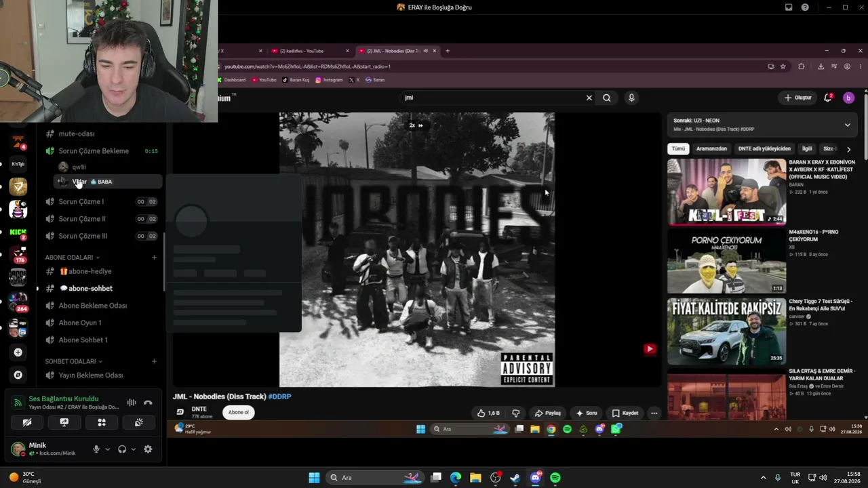Expand headphone output options arrow

click(133, 449)
